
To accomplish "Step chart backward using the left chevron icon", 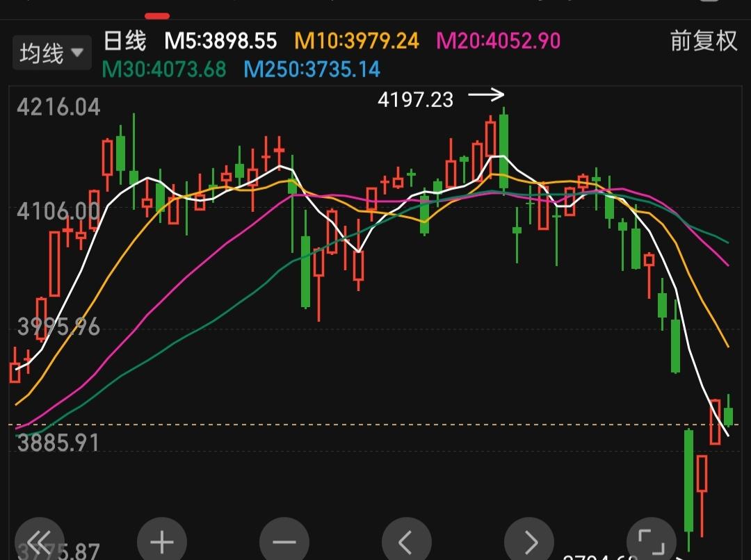I will coord(407,540).
